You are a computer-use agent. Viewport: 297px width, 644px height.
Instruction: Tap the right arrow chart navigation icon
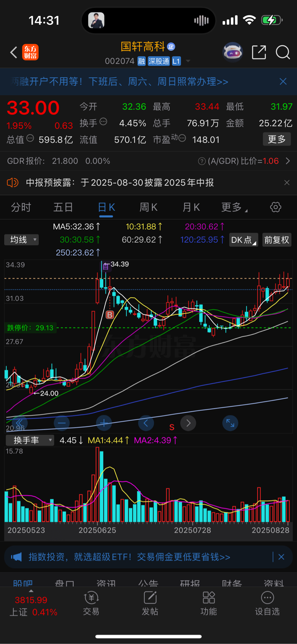coord(188,423)
